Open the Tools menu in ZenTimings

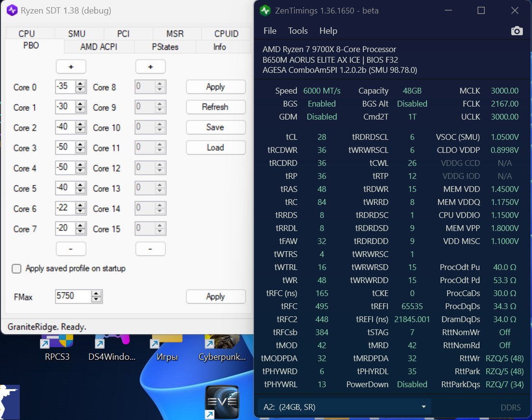click(297, 31)
